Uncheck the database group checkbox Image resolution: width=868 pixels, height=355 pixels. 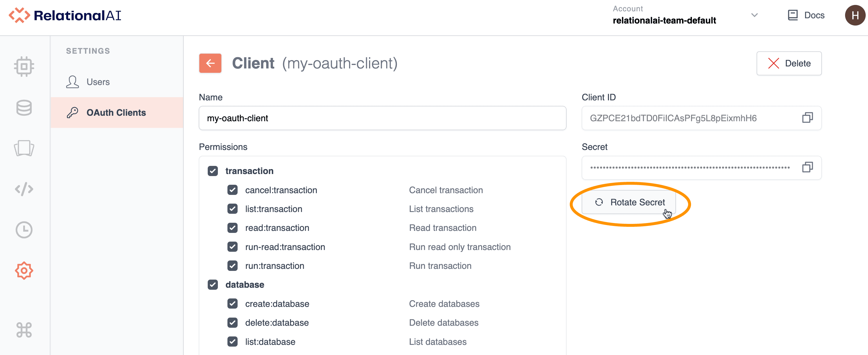213,285
